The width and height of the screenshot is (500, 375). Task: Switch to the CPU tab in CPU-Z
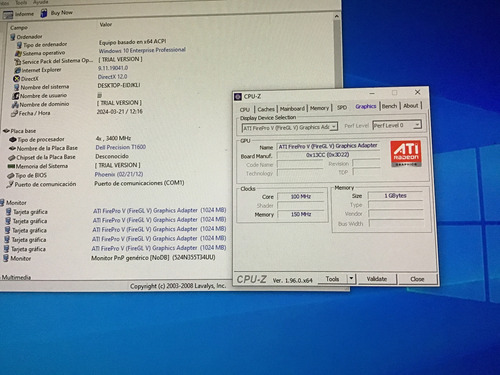click(x=245, y=109)
